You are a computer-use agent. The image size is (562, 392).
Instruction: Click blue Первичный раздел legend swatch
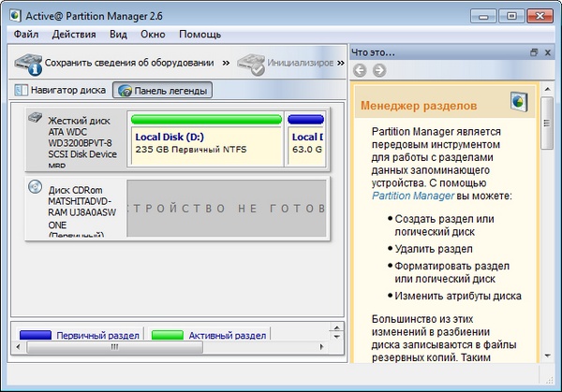tap(36, 335)
